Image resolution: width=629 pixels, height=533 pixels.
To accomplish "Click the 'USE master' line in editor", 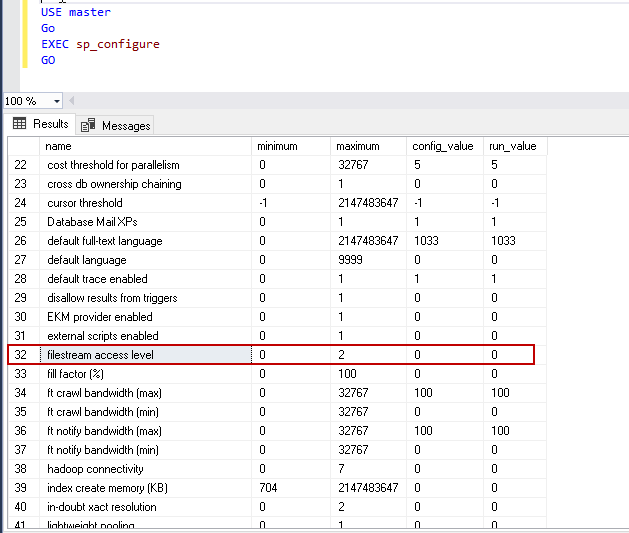I will point(76,12).
